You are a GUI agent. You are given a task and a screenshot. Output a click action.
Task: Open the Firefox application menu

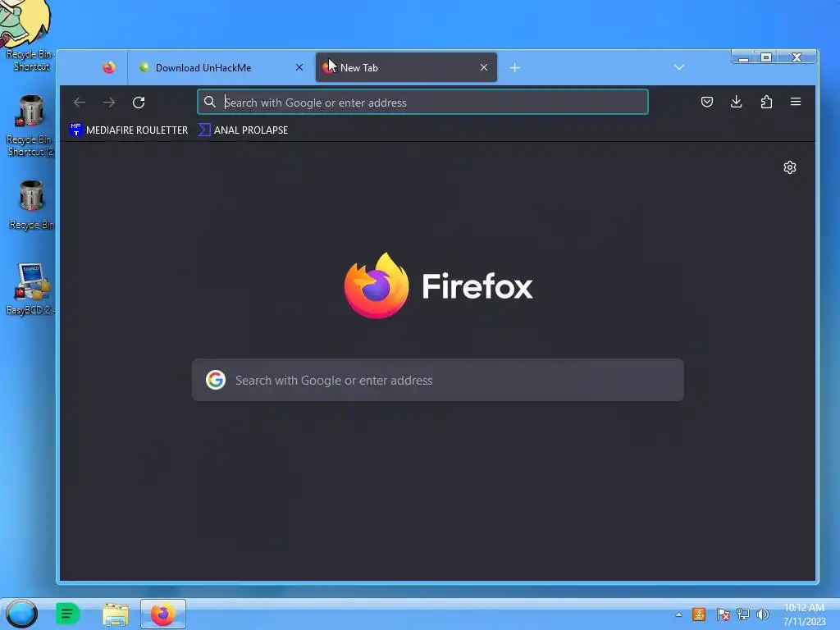[796, 102]
